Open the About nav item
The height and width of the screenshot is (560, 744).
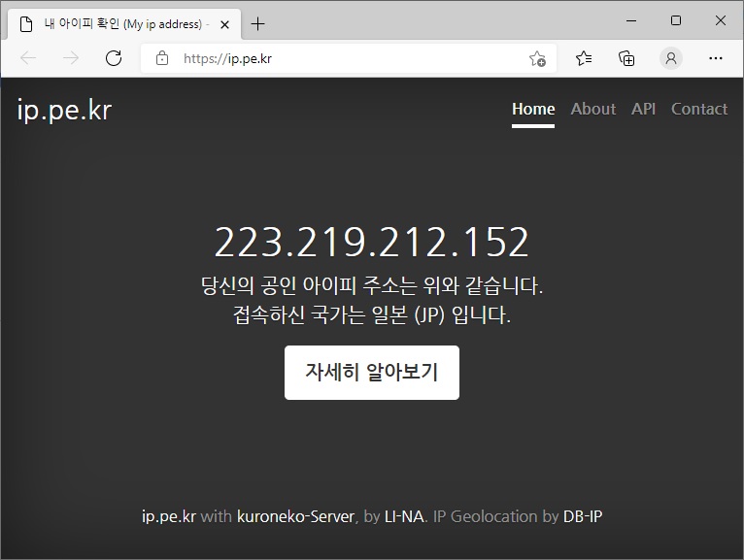pyautogui.click(x=593, y=109)
